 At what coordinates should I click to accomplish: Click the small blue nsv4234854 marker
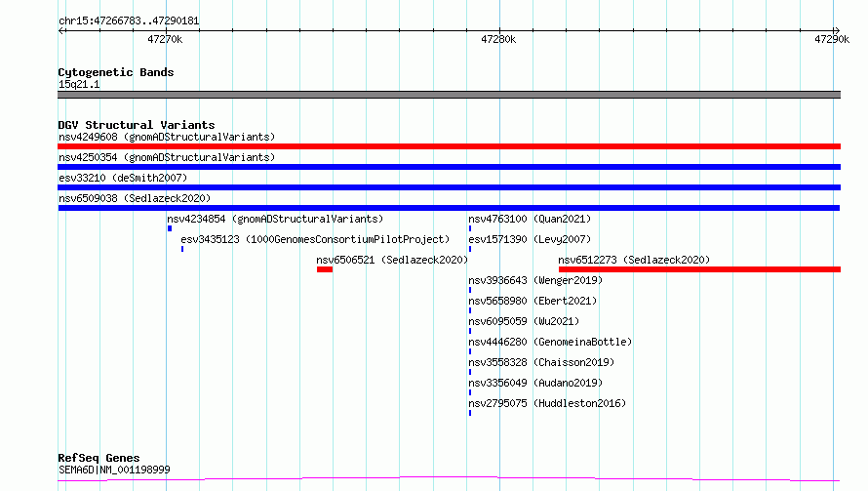(x=170, y=228)
